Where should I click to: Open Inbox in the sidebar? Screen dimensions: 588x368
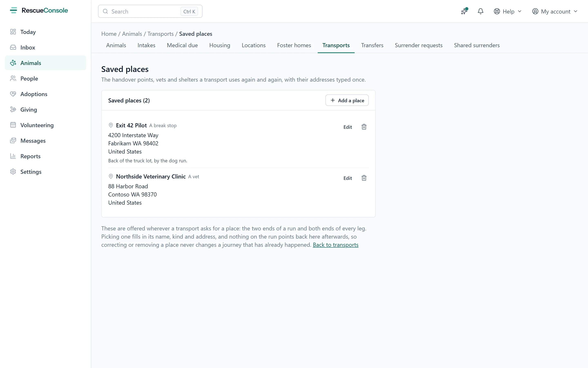coord(46,47)
